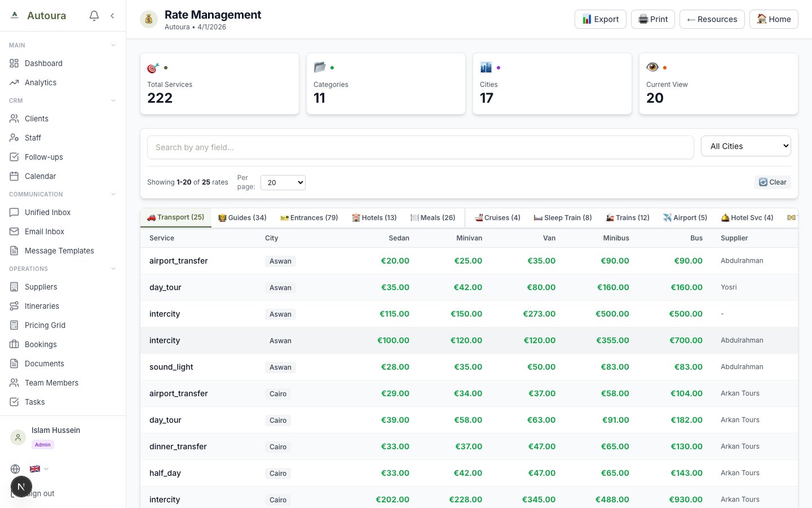Click the notifications bell icon
Screen dimensions: 812x508
point(94,16)
